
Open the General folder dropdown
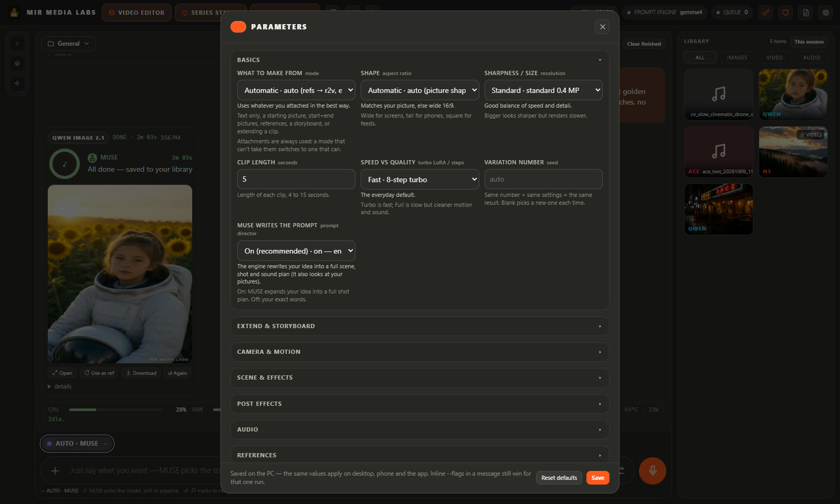point(69,44)
